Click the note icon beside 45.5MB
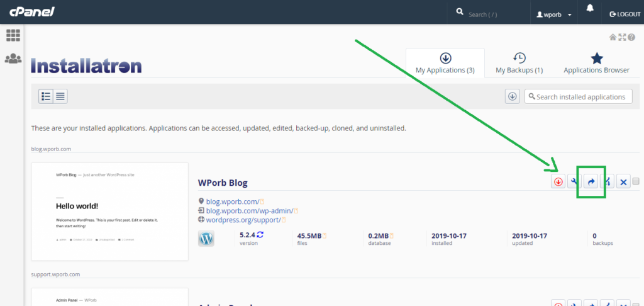Viewport: 644px width, 306px height. [325, 235]
